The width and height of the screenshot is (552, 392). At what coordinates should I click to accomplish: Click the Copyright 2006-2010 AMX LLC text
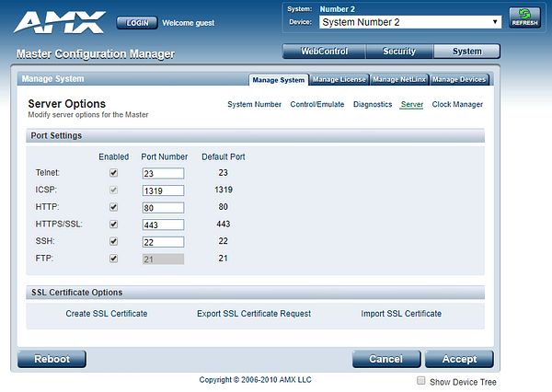(x=255, y=380)
